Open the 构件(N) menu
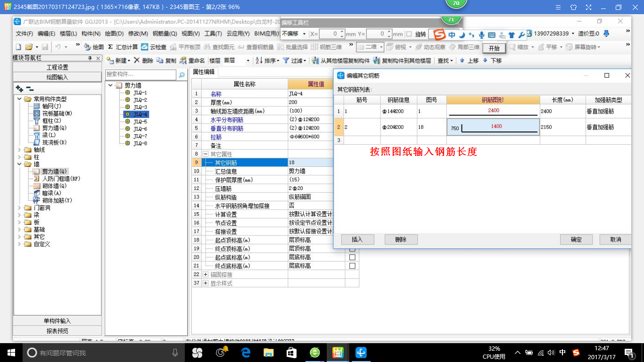 click(x=91, y=33)
